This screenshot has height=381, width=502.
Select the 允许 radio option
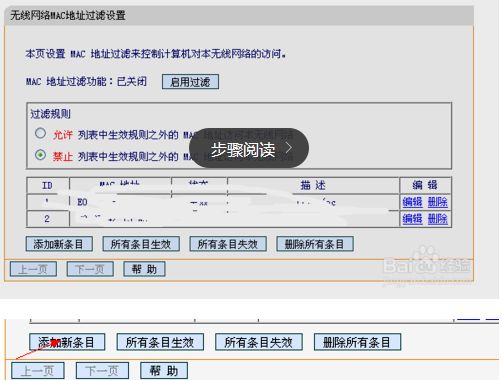point(40,133)
